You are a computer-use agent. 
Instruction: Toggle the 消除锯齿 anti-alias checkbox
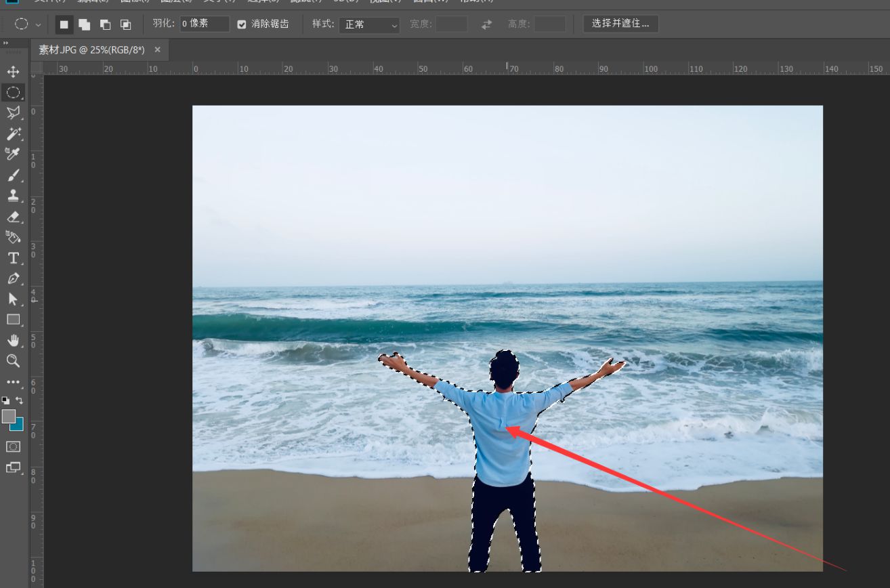(241, 24)
